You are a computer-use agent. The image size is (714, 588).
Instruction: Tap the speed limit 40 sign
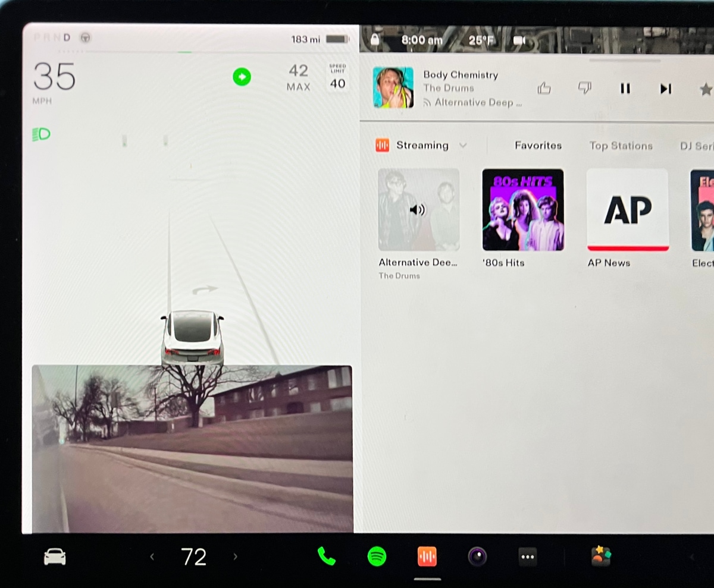pos(337,77)
